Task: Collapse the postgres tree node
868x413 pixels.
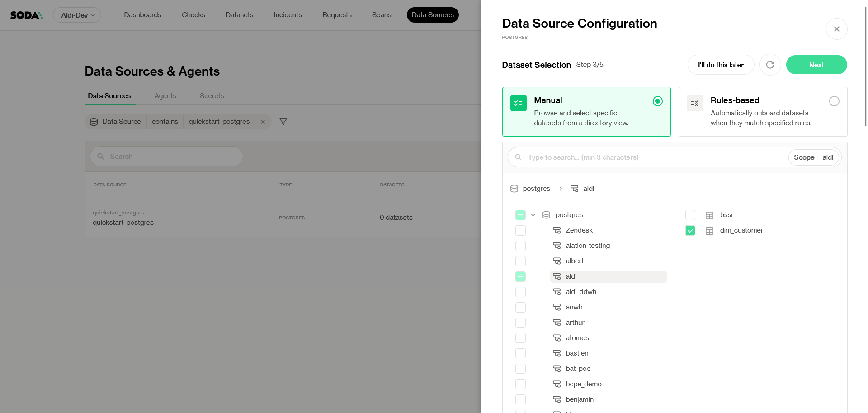Action: [x=533, y=215]
